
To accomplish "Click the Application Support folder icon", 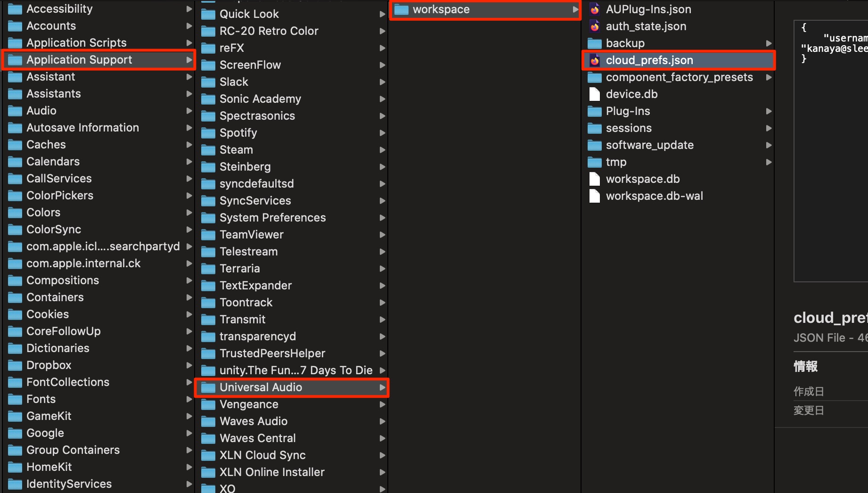I will coord(15,60).
